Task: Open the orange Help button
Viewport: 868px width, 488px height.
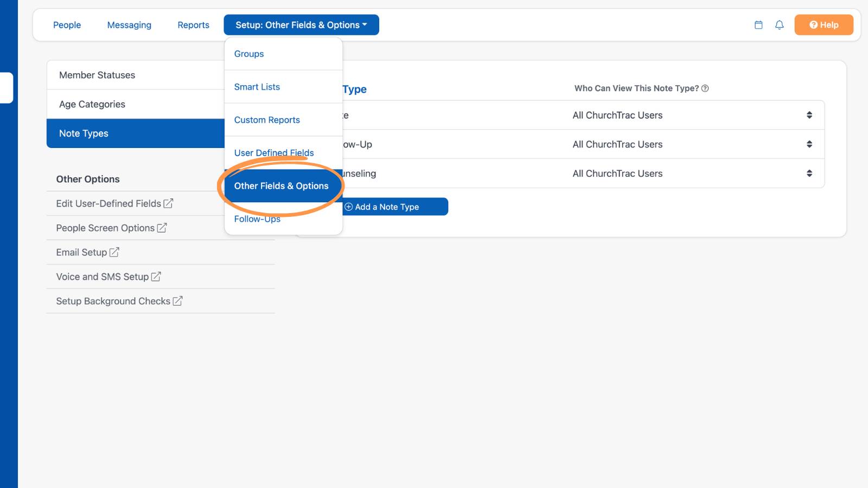Action: pos(824,25)
